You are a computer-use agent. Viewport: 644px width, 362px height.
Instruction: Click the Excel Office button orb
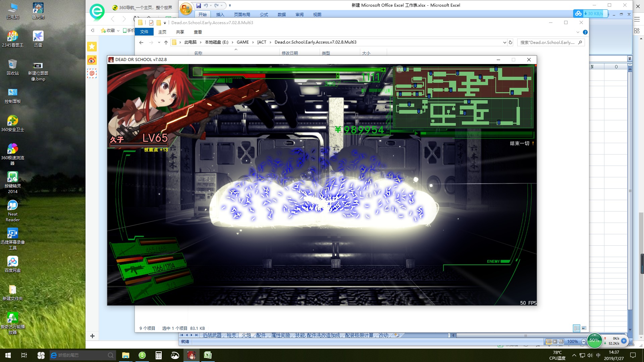[x=186, y=9]
